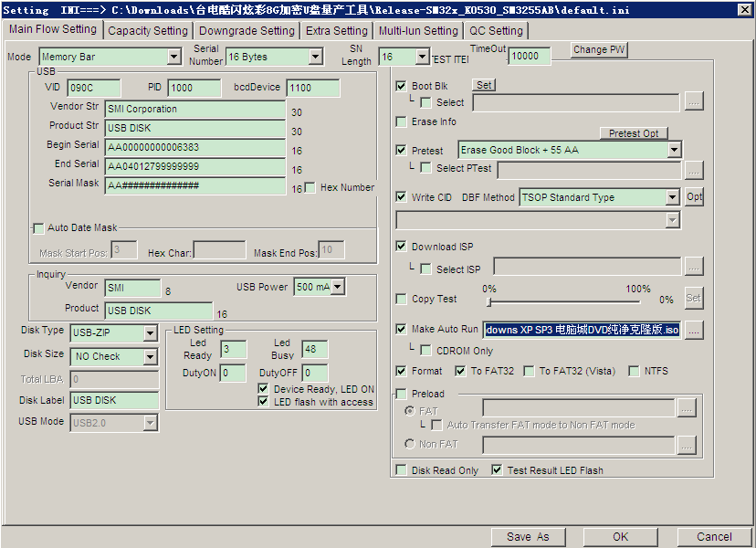Switch to the Capacity Setting tab

[147, 30]
